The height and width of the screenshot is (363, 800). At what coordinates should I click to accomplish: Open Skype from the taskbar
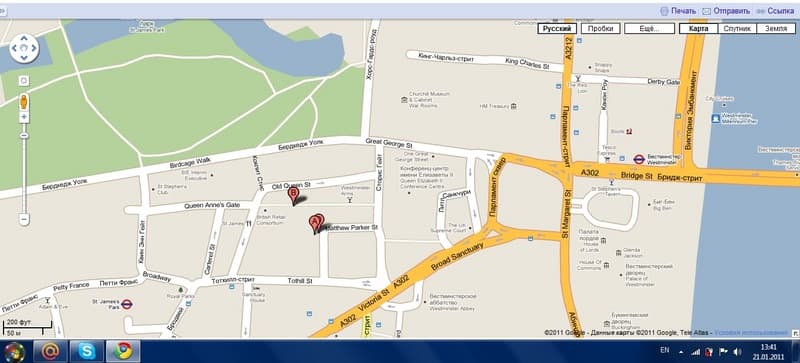(x=87, y=351)
